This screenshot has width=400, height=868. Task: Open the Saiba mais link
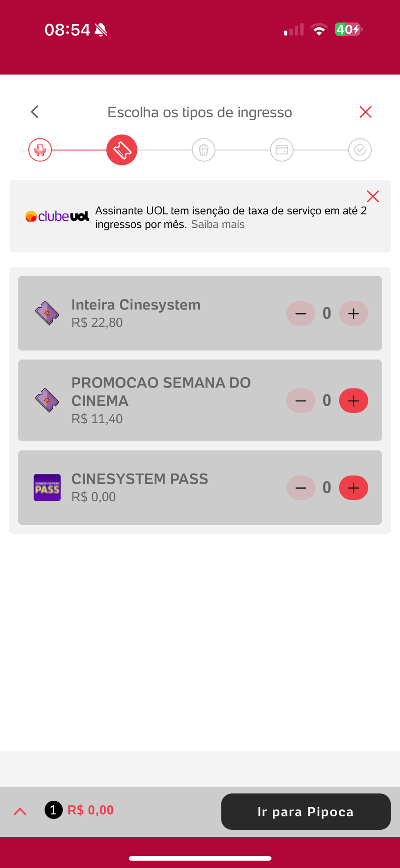(218, 224)
